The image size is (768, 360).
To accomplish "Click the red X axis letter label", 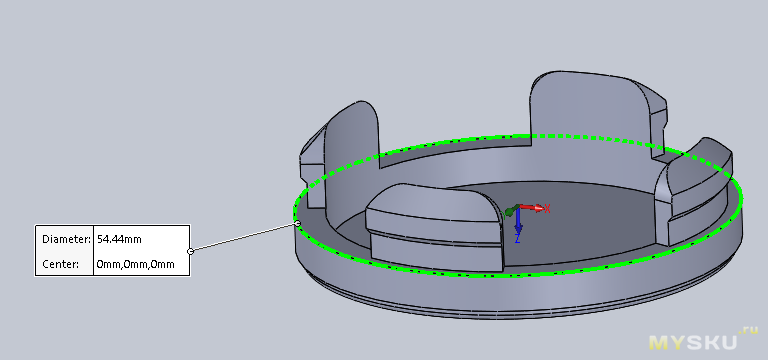I will [x=548, y=209].
